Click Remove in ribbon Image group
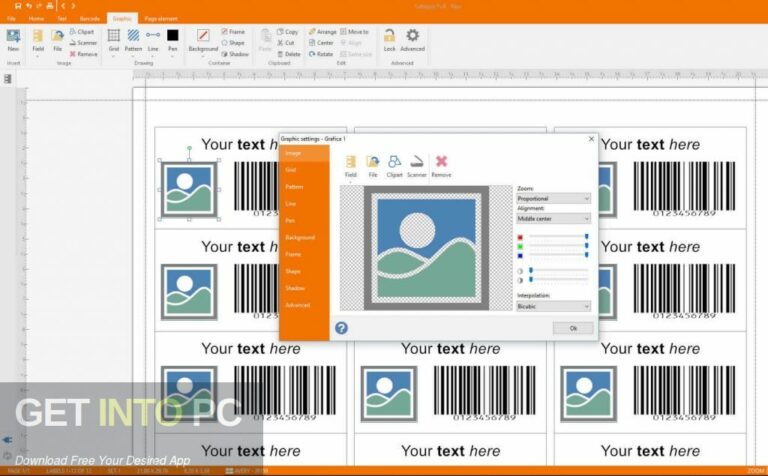 point(83,54)
